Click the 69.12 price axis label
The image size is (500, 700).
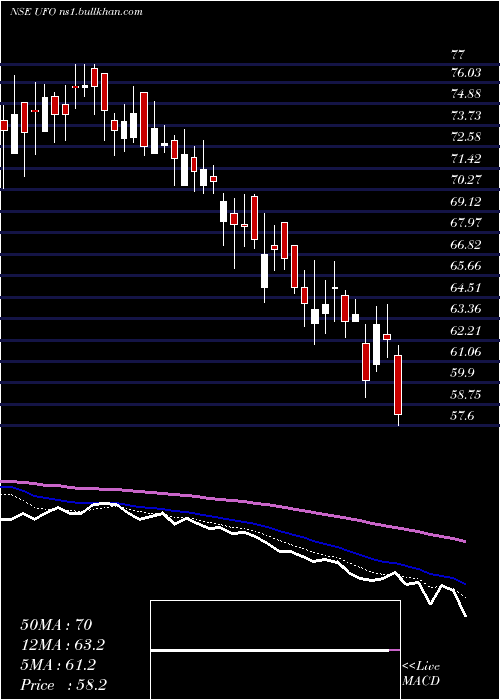466,201
